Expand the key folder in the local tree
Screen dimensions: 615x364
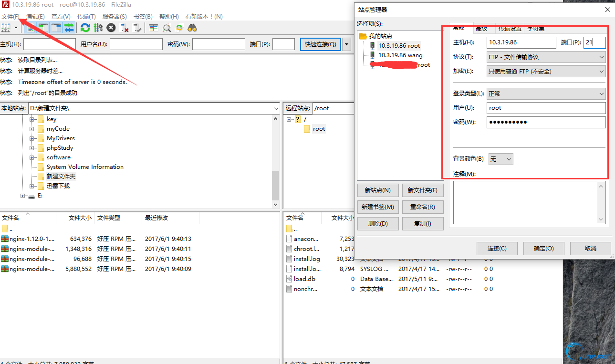(32, 119)
